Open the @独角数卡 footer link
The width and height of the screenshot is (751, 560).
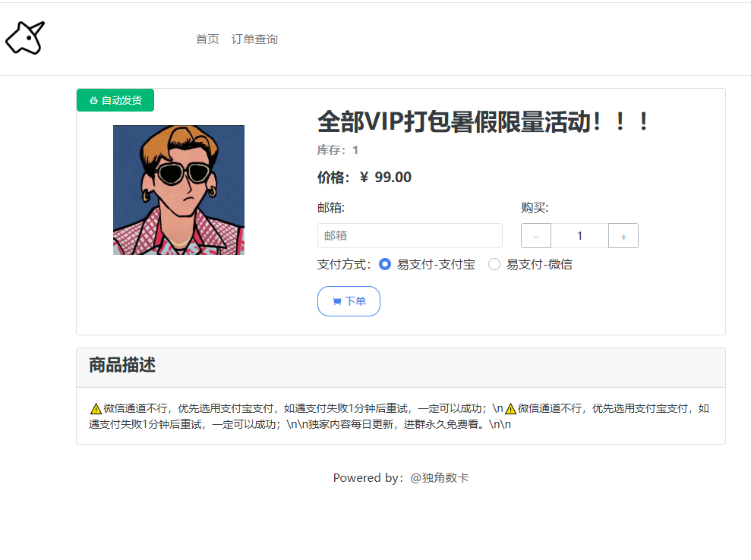440,478
